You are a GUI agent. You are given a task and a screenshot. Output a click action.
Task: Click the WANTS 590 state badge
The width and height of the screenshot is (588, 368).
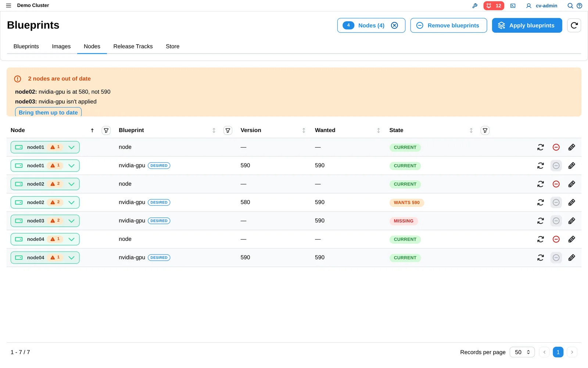click(406, 203)
